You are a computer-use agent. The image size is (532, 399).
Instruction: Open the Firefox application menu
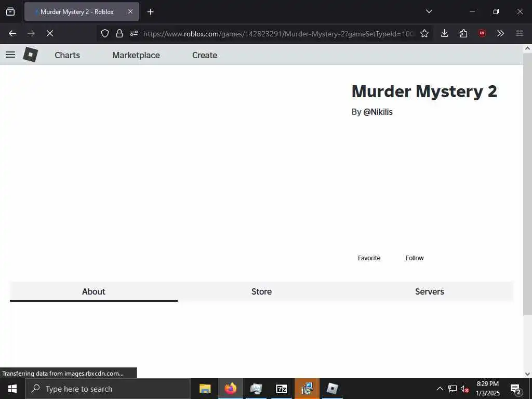point(520,33)
